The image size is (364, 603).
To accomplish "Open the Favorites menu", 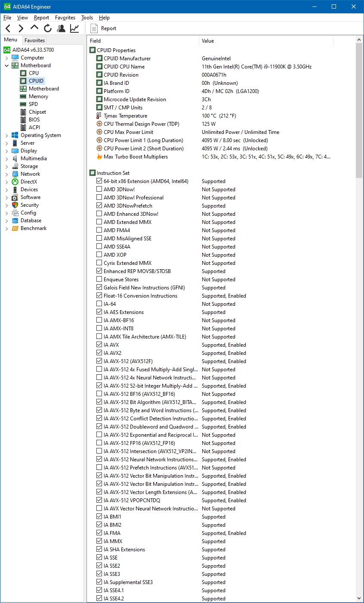I will [x=65, y=18].
